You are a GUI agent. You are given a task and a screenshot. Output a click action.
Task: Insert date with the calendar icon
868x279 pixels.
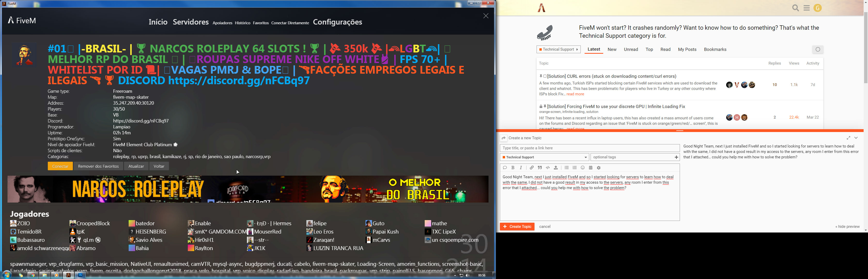(591, 168)
